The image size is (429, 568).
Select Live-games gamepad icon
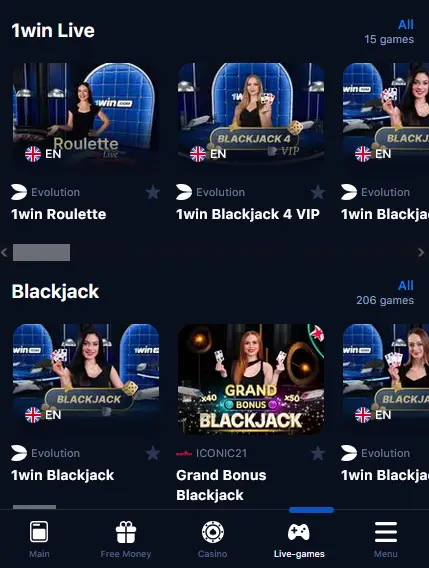[299, 532]
